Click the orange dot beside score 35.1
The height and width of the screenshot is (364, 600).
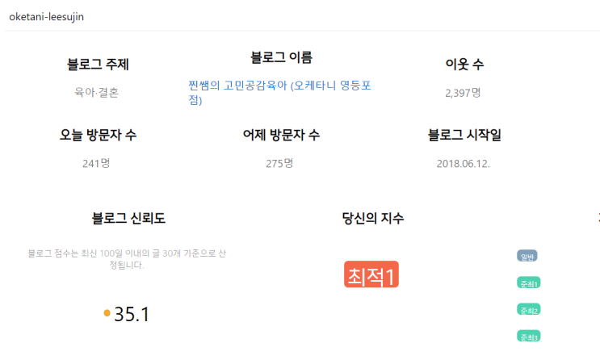click(x=107, y=314)
